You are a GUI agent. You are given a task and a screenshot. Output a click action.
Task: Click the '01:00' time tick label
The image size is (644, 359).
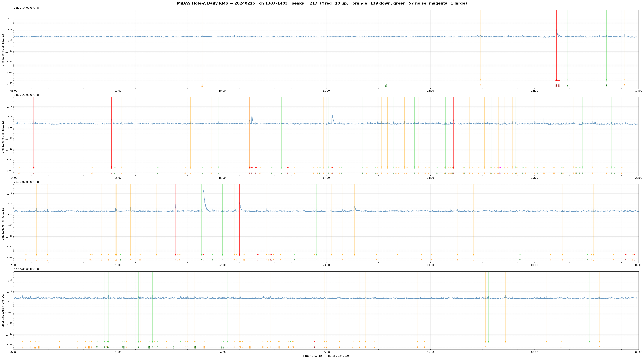pyautogui.click(x=535, y=265)
